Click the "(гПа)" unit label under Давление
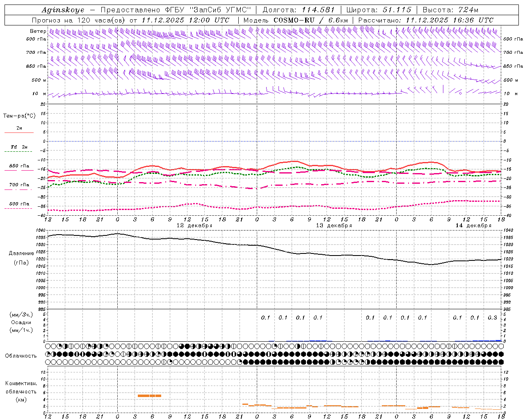 [21, 262]
